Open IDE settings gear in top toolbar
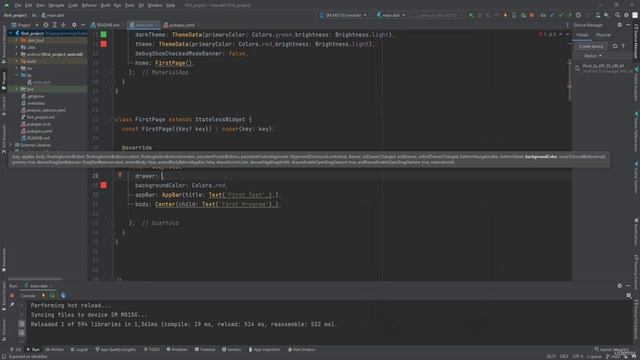The width and height of the screenshot is (640, 360). pyautogui.click(x=626, y=15)
